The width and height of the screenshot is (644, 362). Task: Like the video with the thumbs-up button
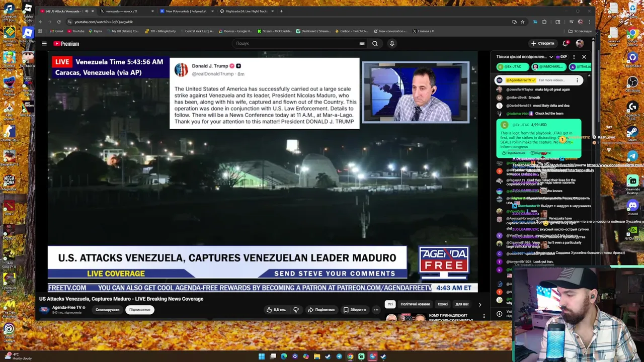(x=277, y=310)
